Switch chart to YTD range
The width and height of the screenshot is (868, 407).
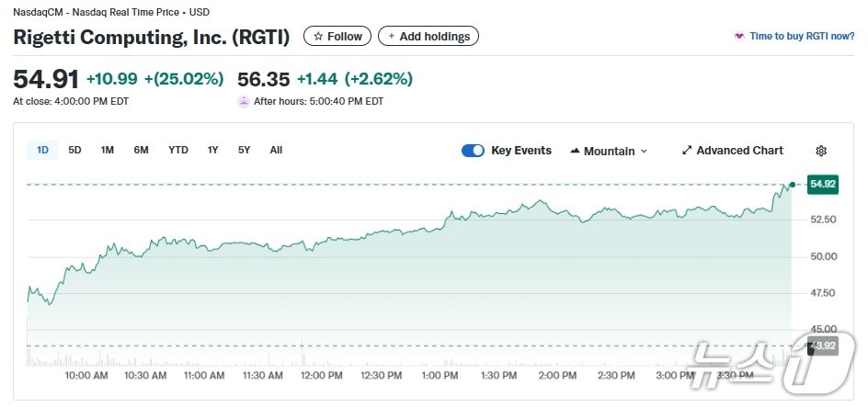pyautogui.click(x=178, y=150)
